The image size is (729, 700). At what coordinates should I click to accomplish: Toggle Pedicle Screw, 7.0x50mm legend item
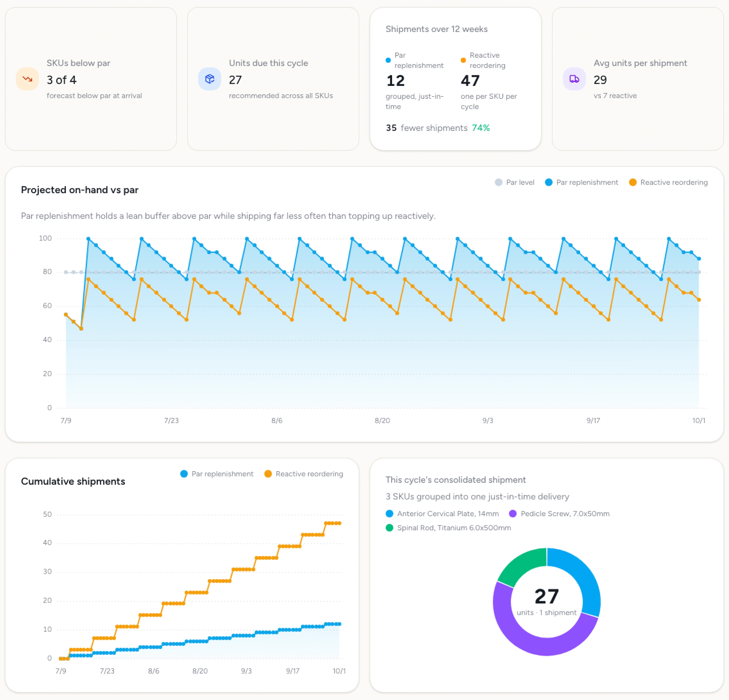pyautogui.click(x=559, y=514)
